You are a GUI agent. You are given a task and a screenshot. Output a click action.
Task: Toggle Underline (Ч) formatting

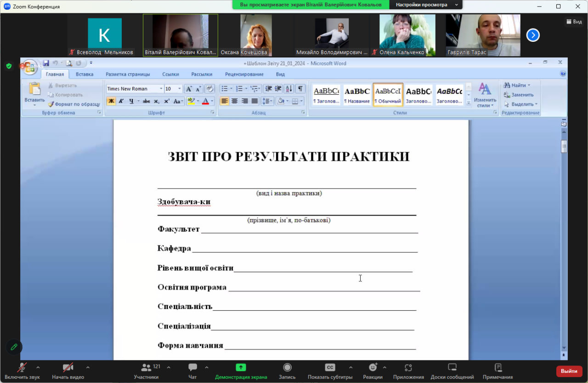click(x=131, y=101)
